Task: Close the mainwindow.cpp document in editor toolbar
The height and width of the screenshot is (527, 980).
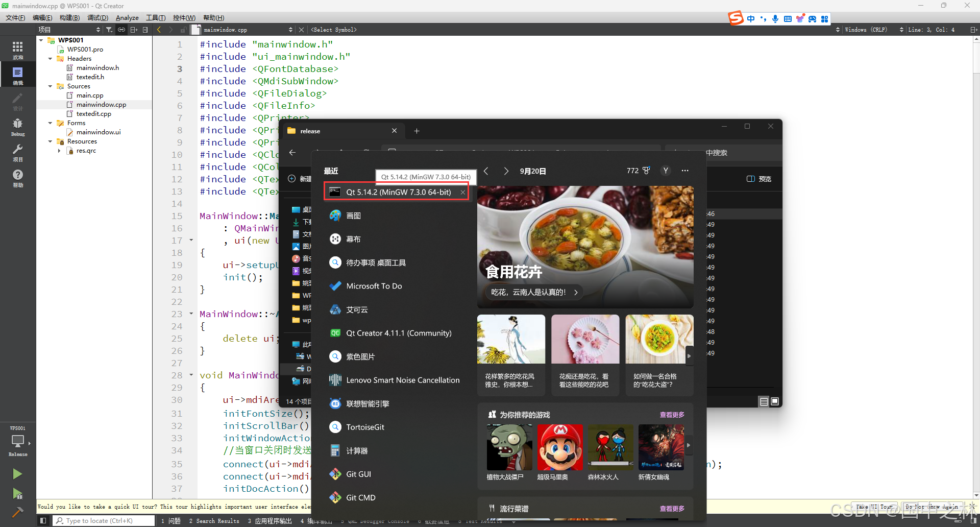Action: pos(301,30)
